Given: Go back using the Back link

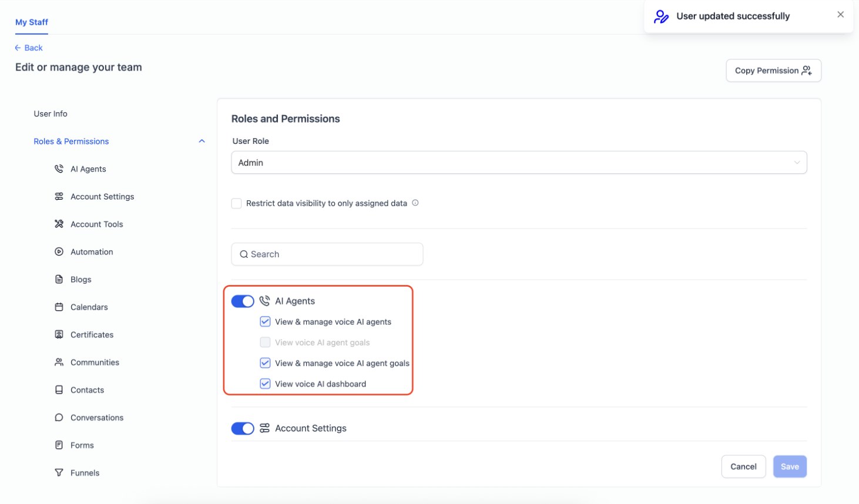Looking at the screenshot, I should click(x=29, y=48).
